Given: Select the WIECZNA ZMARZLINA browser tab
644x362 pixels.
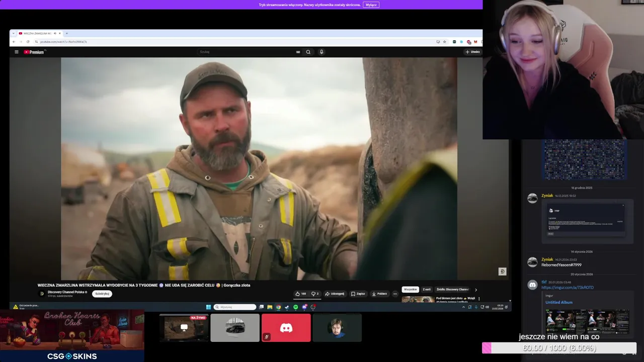Looking at the screenshot, I should click(x=39, y=33).
